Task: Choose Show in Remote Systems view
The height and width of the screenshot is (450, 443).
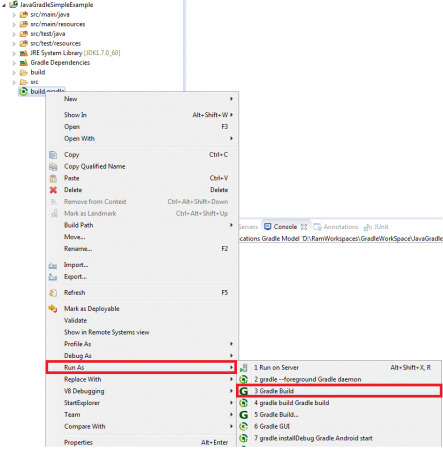Action: (x=142, y=332)
